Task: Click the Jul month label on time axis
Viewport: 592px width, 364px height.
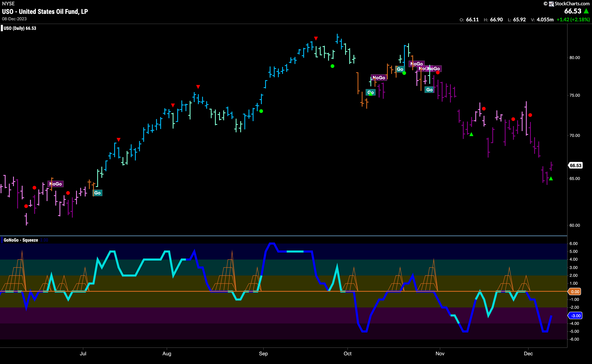Action: tap(83, 353)
